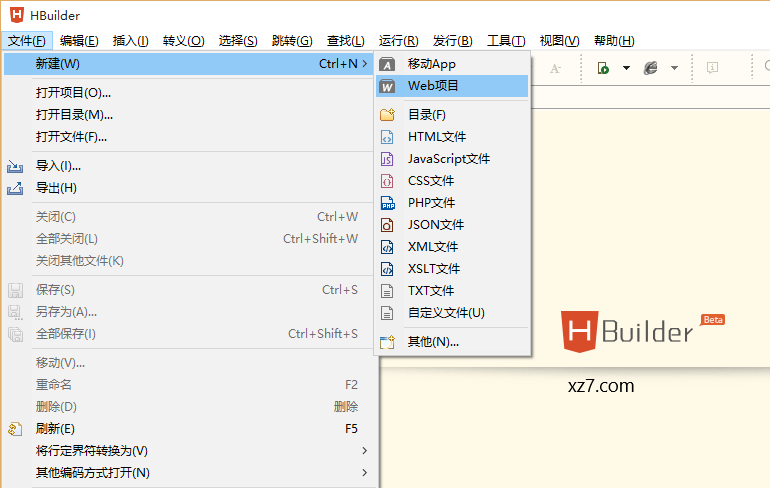
Task: Select 自定义文件(U) entry
Action: coord(452,313)
